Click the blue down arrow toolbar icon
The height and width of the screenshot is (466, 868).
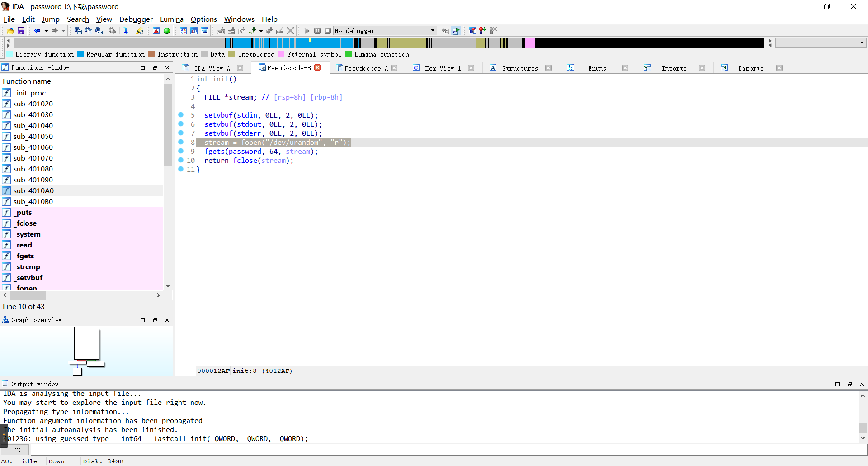126,31
